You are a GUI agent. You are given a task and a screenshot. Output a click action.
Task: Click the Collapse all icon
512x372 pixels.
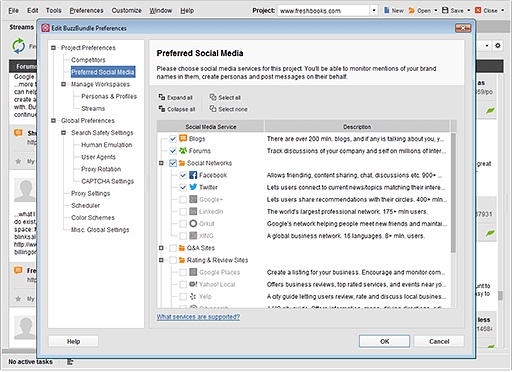162,109
